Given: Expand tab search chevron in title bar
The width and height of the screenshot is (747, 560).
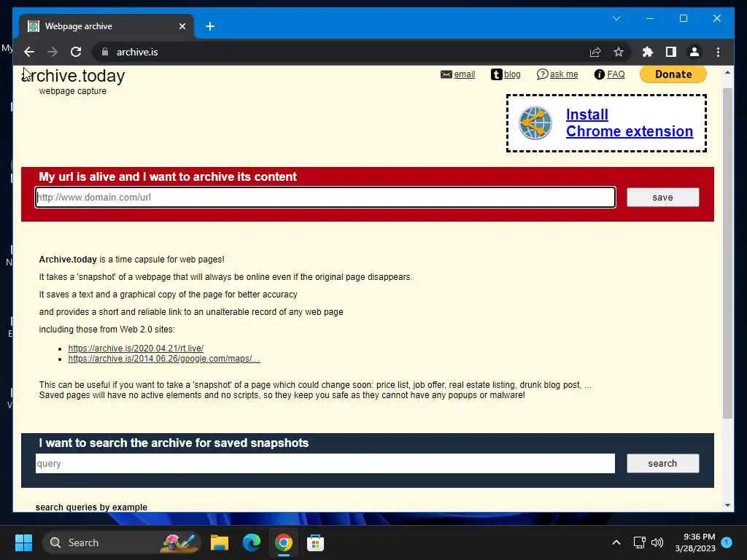Looking at the screenshot, I should pos(616,18).
